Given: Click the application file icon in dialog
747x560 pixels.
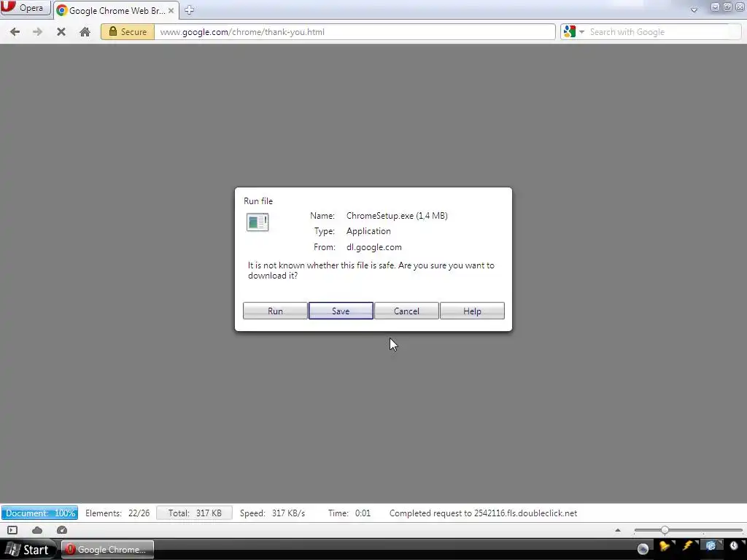Looking at the screenshot, I should coord(258,222).
